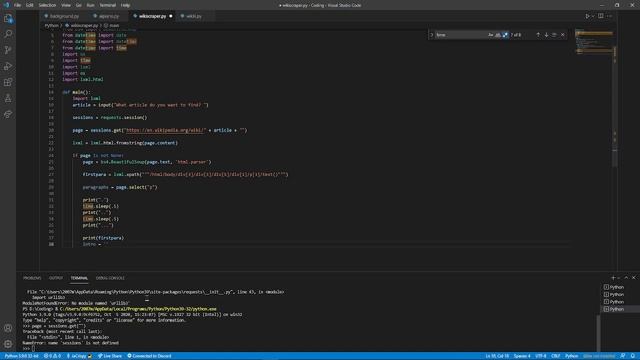Open the run button dropdown arrow
This screenshot has width=640, height=360.
(593, 16)
